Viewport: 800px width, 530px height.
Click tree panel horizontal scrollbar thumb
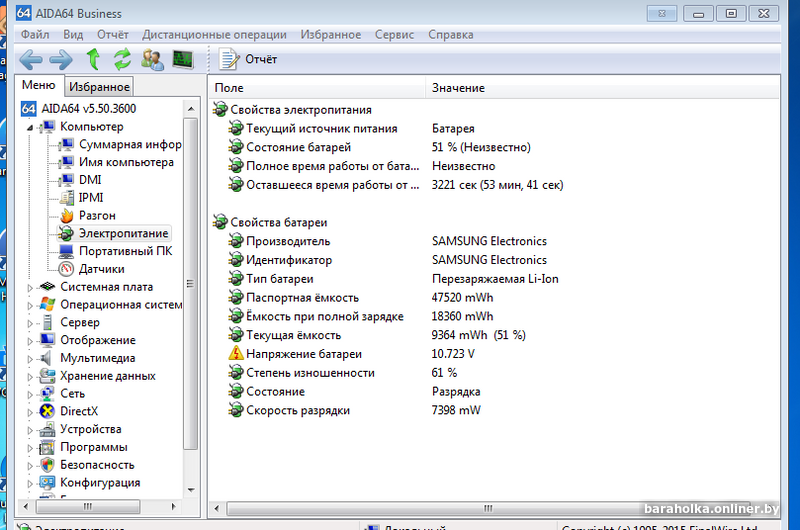[x=88, y=507]
